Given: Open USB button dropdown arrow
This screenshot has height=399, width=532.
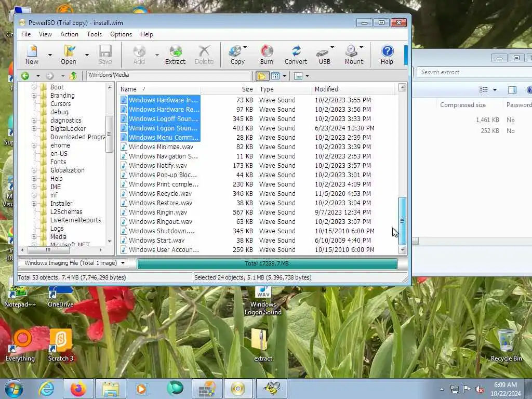Looking at the screenshot, I should [332, 47].
